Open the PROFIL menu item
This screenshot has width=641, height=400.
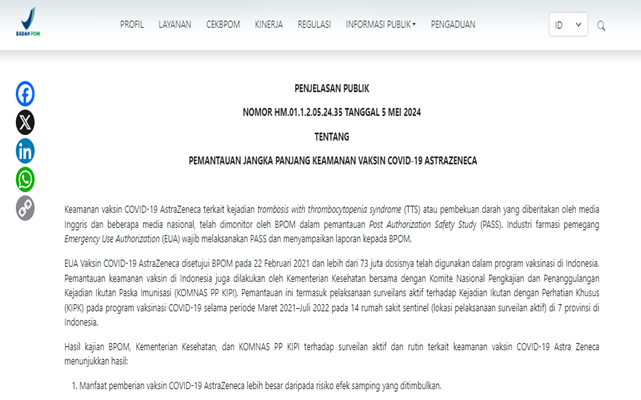point(132,24)
